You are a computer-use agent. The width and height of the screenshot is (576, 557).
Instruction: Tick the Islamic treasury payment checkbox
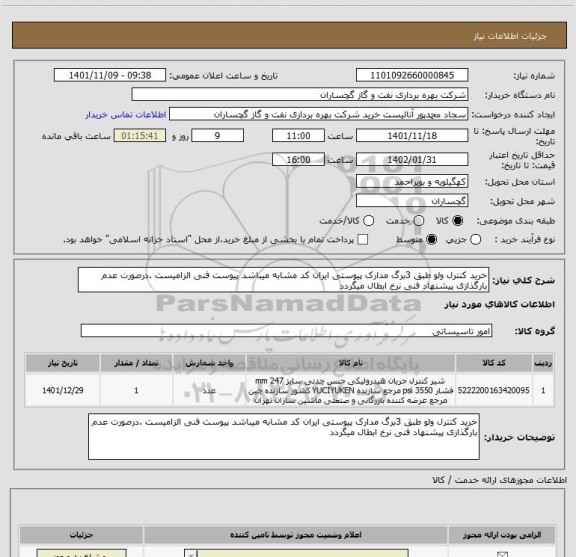(363, 240)
